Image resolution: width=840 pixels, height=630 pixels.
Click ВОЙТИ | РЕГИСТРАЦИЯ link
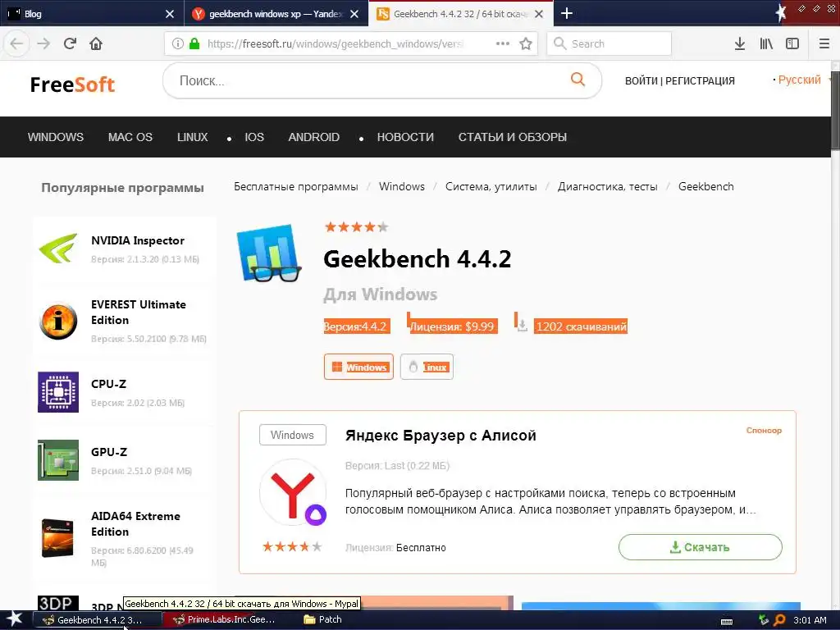click(x=680, y=81)
